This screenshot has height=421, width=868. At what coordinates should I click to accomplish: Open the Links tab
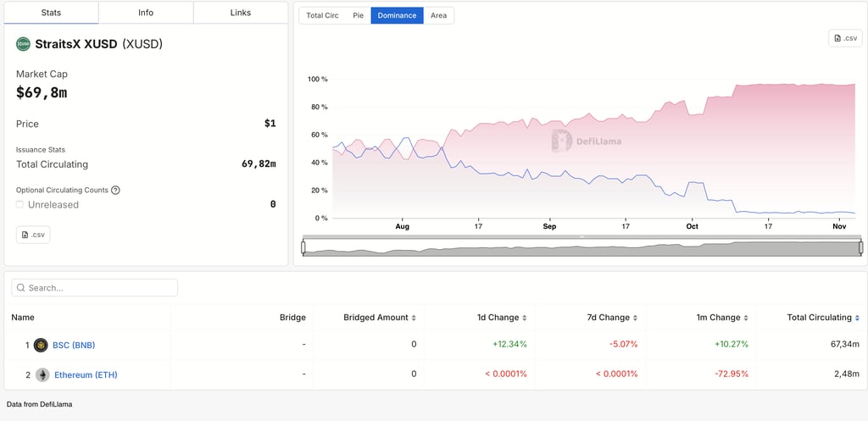click(241, 14)
